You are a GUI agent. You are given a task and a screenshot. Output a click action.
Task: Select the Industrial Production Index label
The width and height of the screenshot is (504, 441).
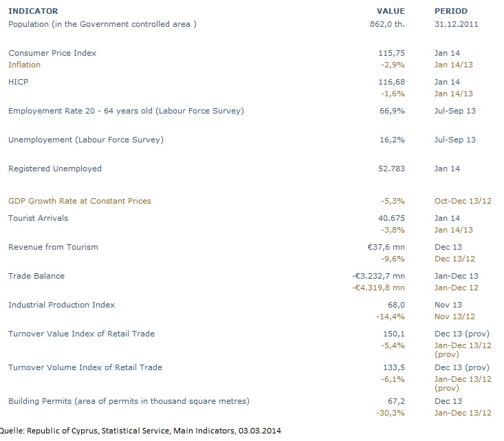(61, 305)
